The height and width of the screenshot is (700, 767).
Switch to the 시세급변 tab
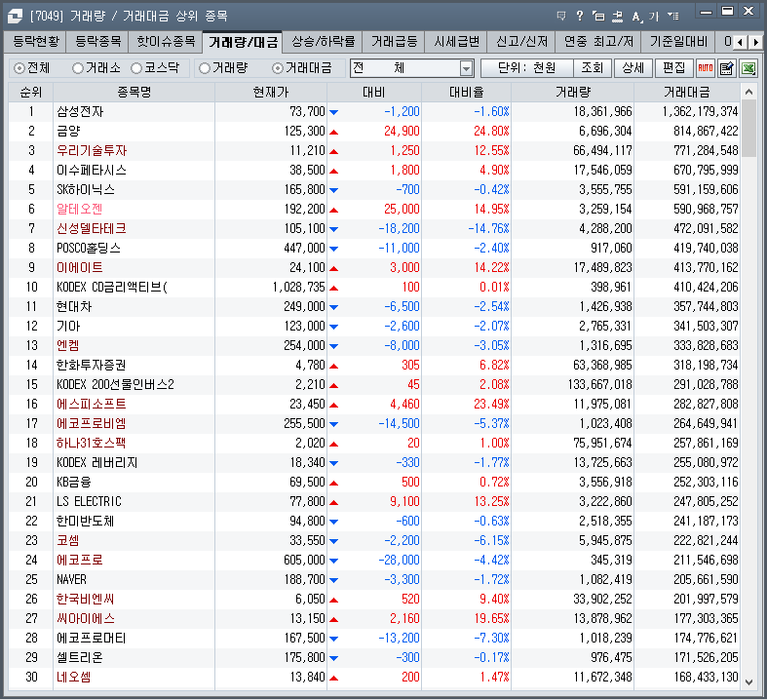coord(456,42)
